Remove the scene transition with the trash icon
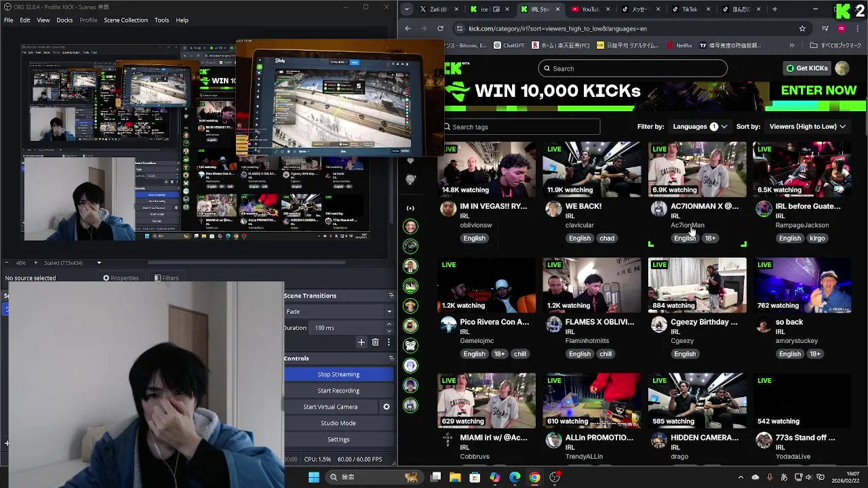Image resolution: width=868 pixels, height=488 pixels. pyautogui.click(x=375, y=342)
